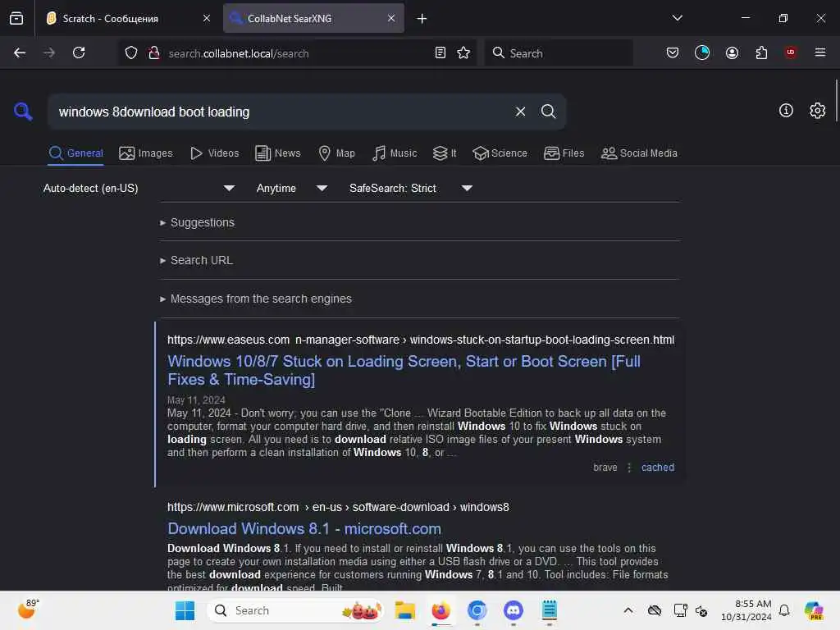This screenshot has height=630, width=840.
Task: Click the easeus.com result URL line
Action: (421, 340)
